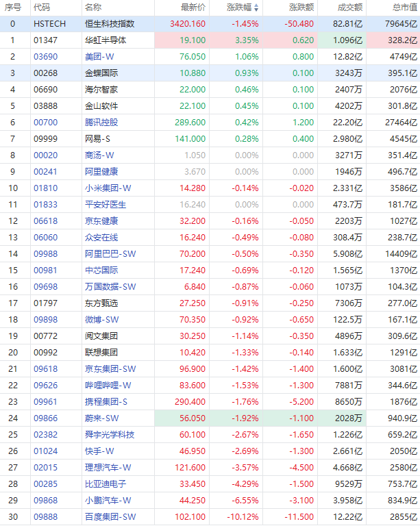The width and height of the screenshot is (420, 528).
Task: Open 比亚迪电子 stock link
Action: (x=106, y=484)
